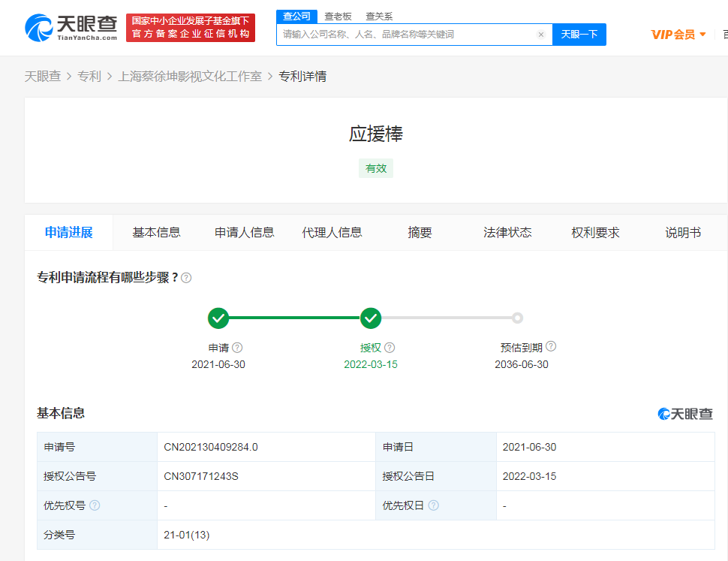Image resolution: width=728 pixels, height=561 pixels.
Task: Click the 专利详情 breadcrumb text
Action: pyautogui.click(x=302, y=76)
